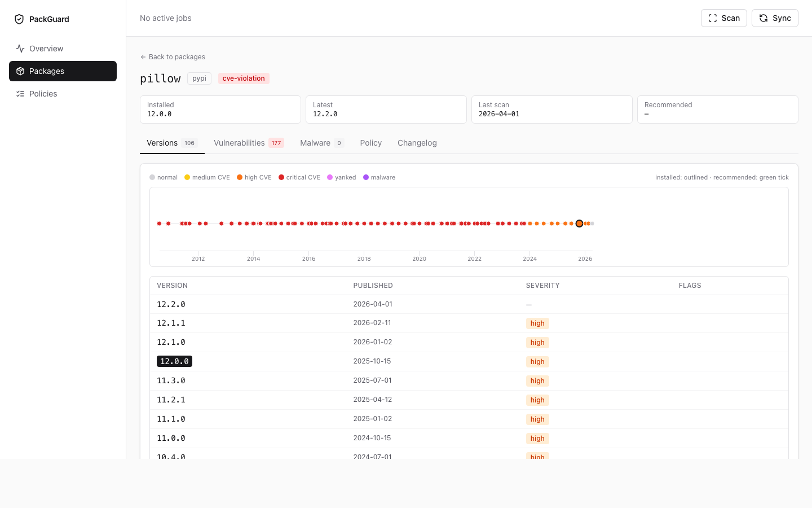This screenshot has width=812, height=508.
Task: Click published date 2025-07-01
Action: (x=373, y=380)
